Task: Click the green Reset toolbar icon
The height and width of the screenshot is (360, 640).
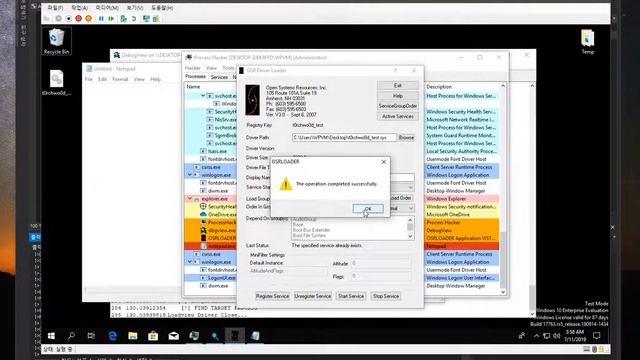Action: (111, 19)
